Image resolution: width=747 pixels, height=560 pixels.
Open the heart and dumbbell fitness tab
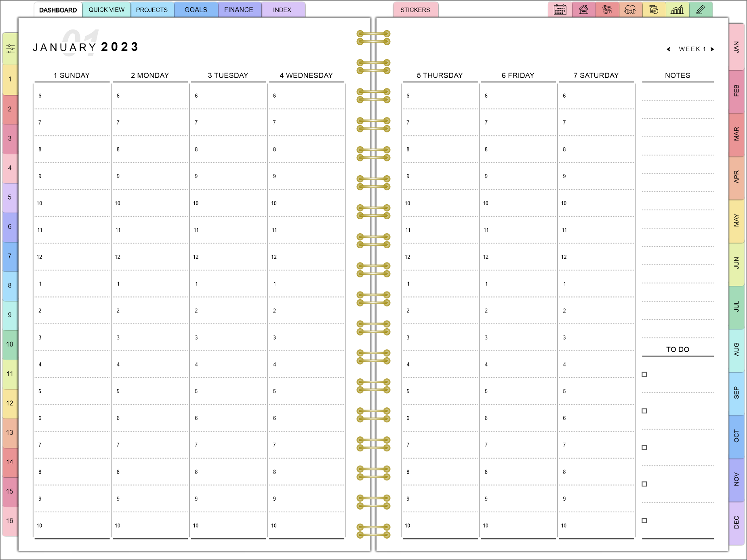(x=630, y=10)
